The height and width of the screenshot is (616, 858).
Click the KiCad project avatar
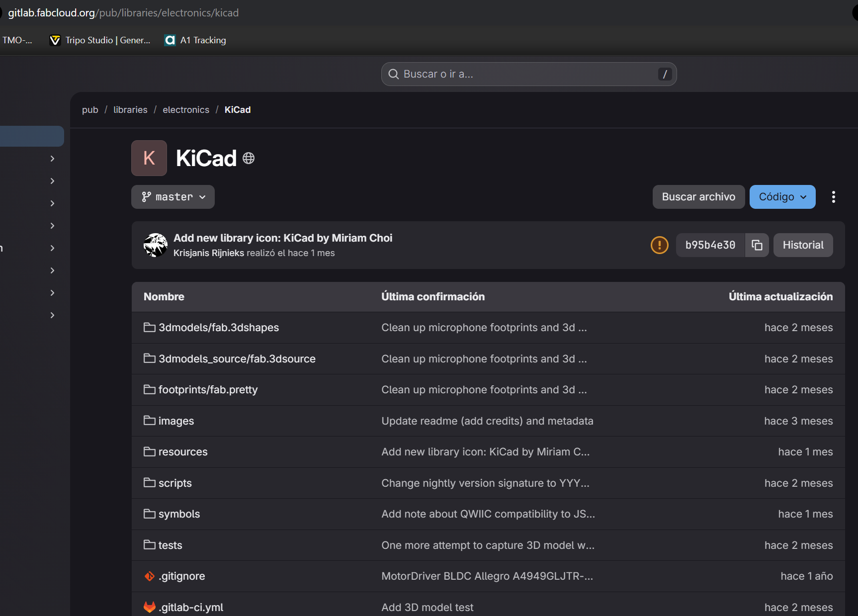(149, 158)
